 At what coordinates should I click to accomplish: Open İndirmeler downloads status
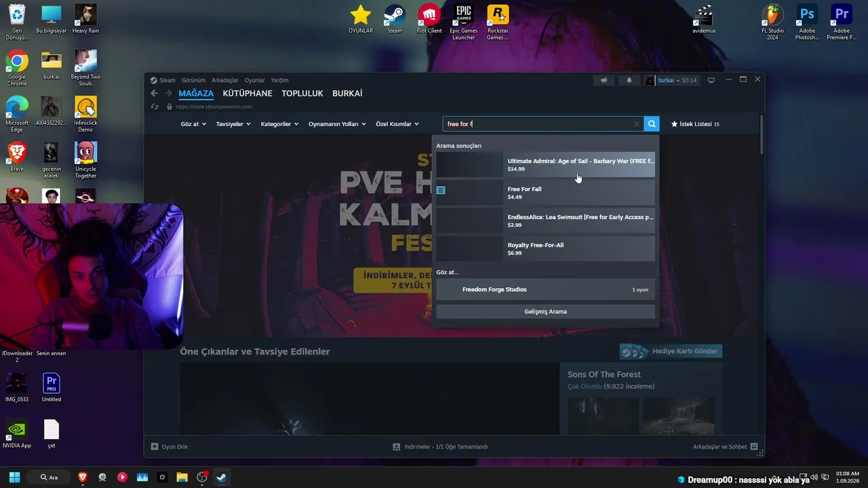tap(440, 447)
